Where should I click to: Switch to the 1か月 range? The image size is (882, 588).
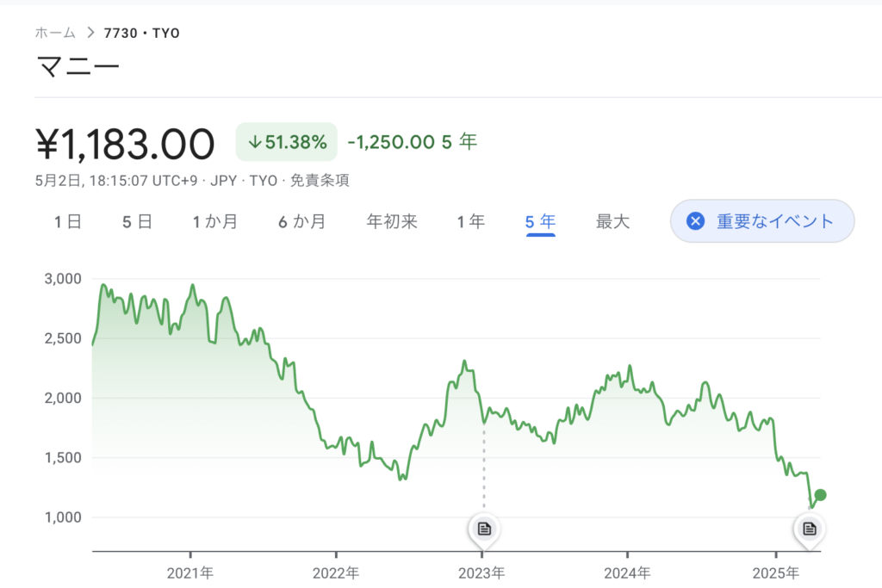tap(214, 221)
